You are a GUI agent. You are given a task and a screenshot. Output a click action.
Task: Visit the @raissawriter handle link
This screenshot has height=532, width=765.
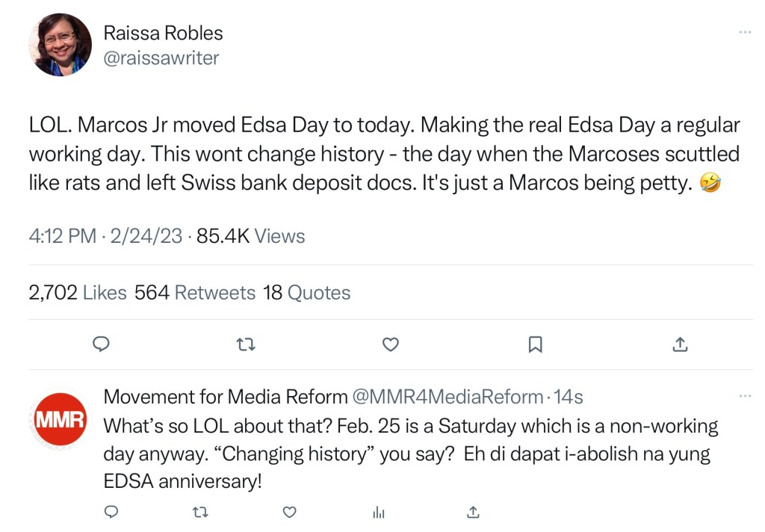[x=161, y=58]
